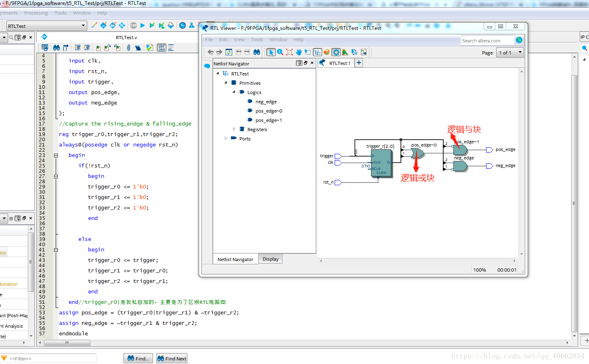Toggle the selection arrow tool
Viewport: 589px width, 364px height.
pyautogui.click(x=271, y=52)
